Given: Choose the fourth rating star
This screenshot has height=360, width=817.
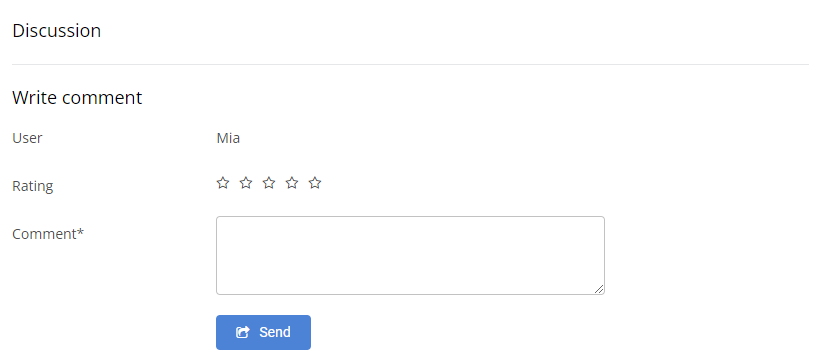Looking at the screenshot, I should pos(292,183).
